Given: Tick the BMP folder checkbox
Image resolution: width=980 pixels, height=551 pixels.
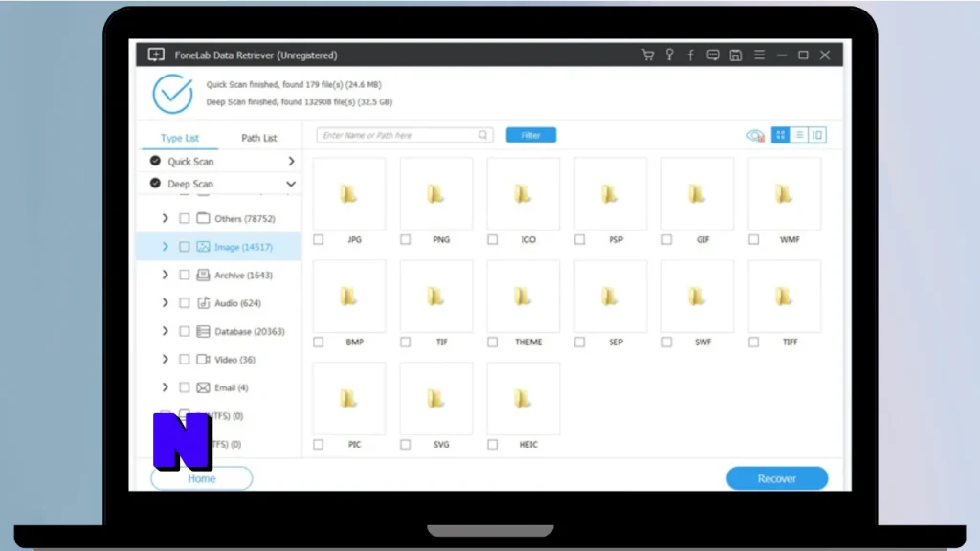Looking at the screenshot, I should coord(319,342).
